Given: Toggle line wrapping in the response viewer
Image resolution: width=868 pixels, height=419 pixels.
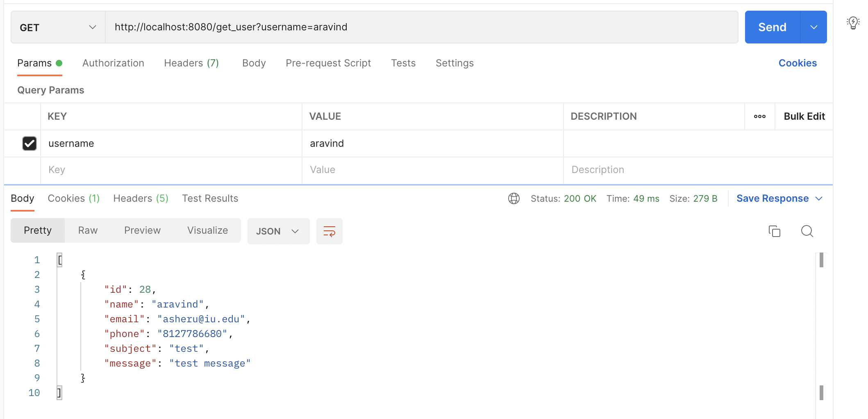Looking at the screenshot, I should click(329, 231).
